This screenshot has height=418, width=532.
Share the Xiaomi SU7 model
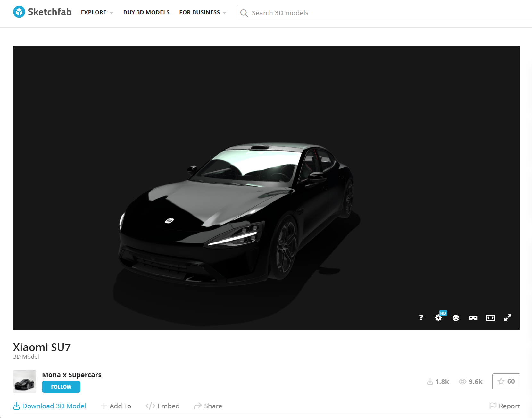pyautogui.click(x=208, y=406)
